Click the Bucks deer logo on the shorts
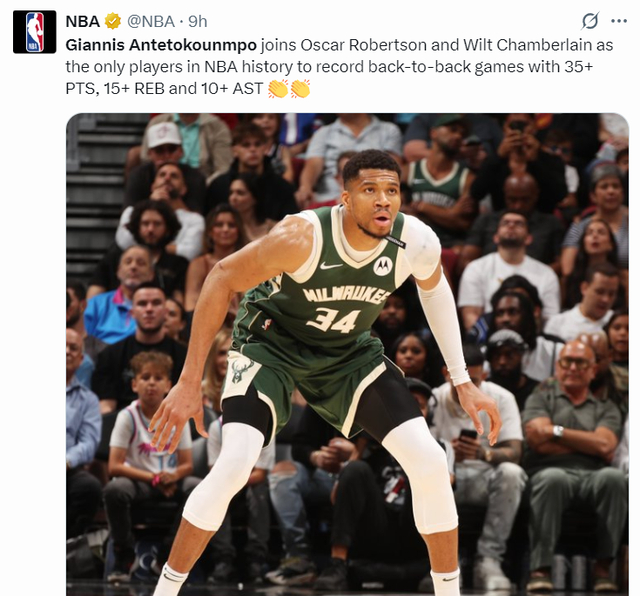Viewport: 640px width, 596px height. click(x=241, y=369)
